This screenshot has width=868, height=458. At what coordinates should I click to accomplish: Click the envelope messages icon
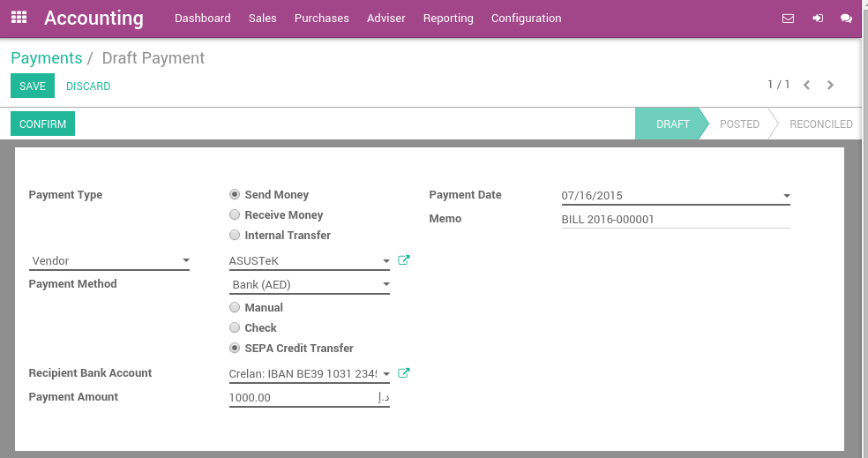(788, 19)
